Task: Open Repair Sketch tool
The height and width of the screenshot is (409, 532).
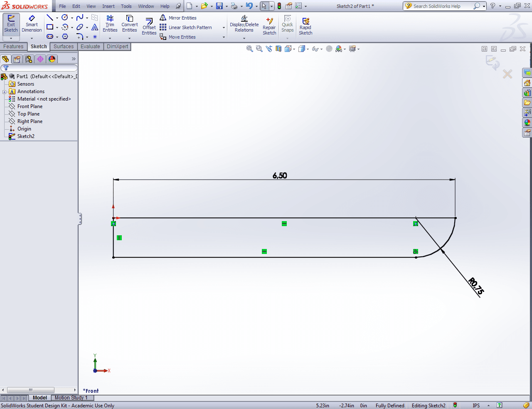Action: click(x=269, y=27)
